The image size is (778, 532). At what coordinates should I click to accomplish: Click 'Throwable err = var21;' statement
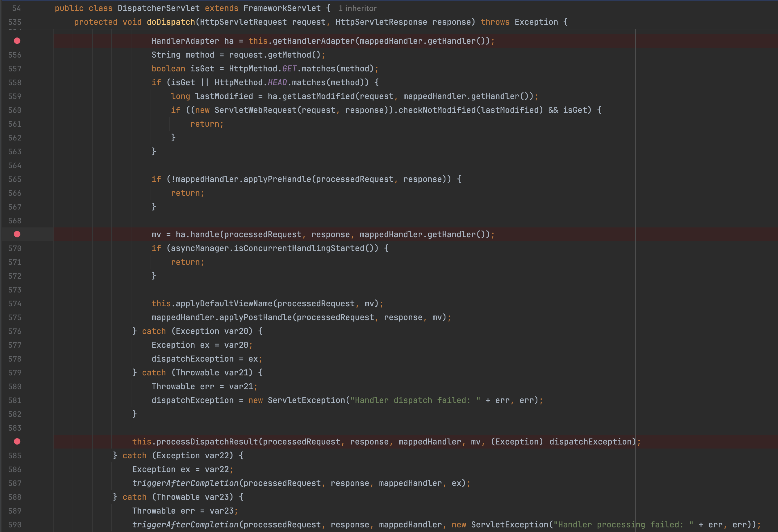pos(205,387)
